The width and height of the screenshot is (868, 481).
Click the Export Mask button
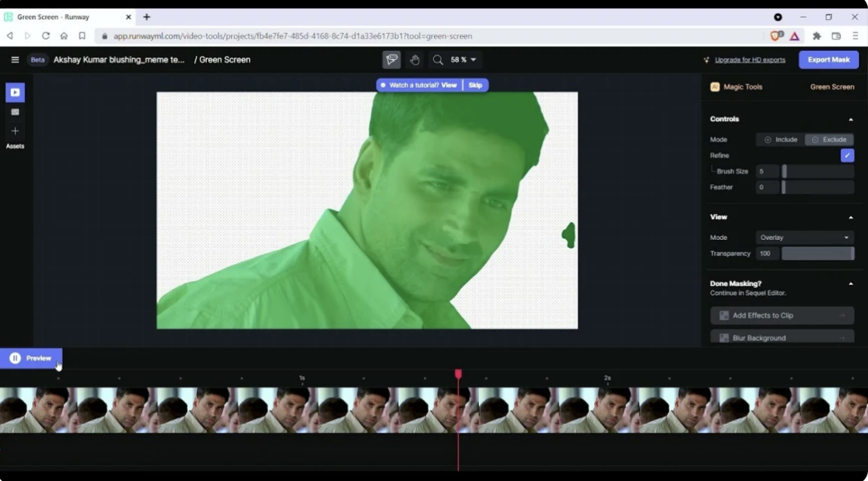click(828, 60)
